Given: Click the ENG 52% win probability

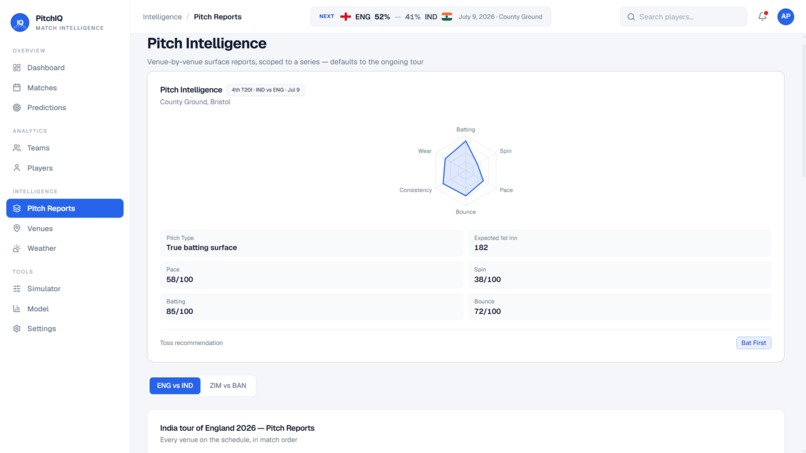Looking at the screenshot, I should coord(372,17).
